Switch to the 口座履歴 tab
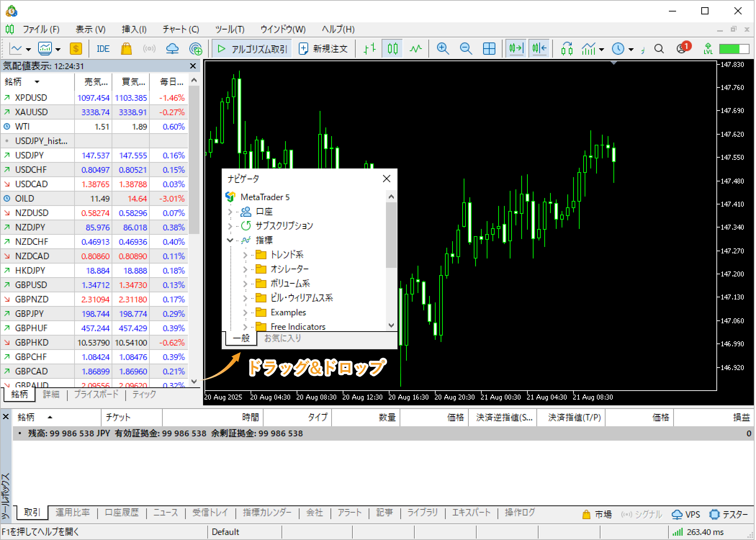756x540 pixels. (122, 512)
